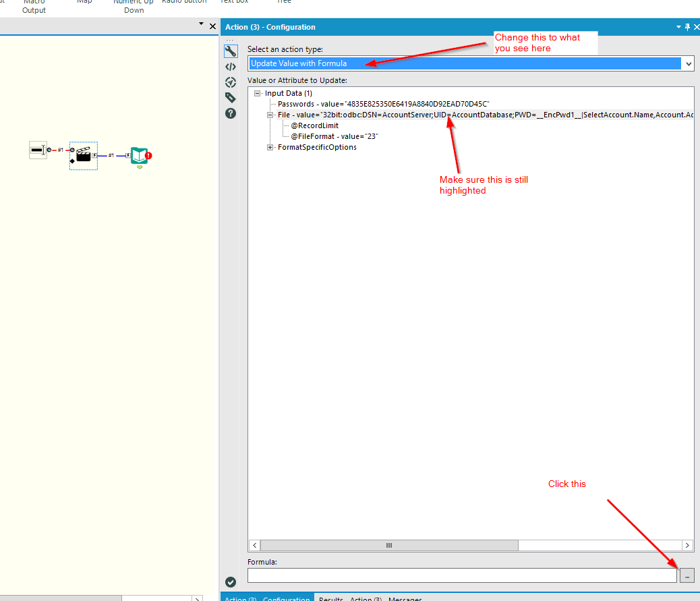This screenshot has height=601, width=700.
Task: Open the XML code view icon
Action: (231, 66)
